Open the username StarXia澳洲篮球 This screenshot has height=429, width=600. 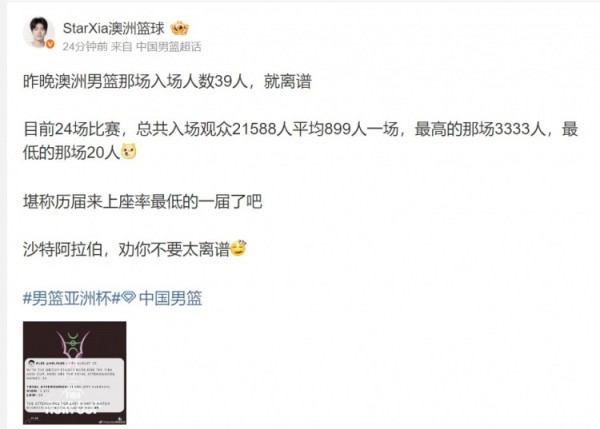pyautogui.click(x=113, y=28)
